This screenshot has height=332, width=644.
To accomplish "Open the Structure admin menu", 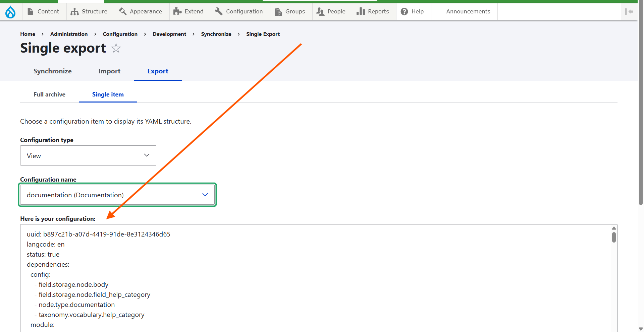I will [x=89, y=12].
